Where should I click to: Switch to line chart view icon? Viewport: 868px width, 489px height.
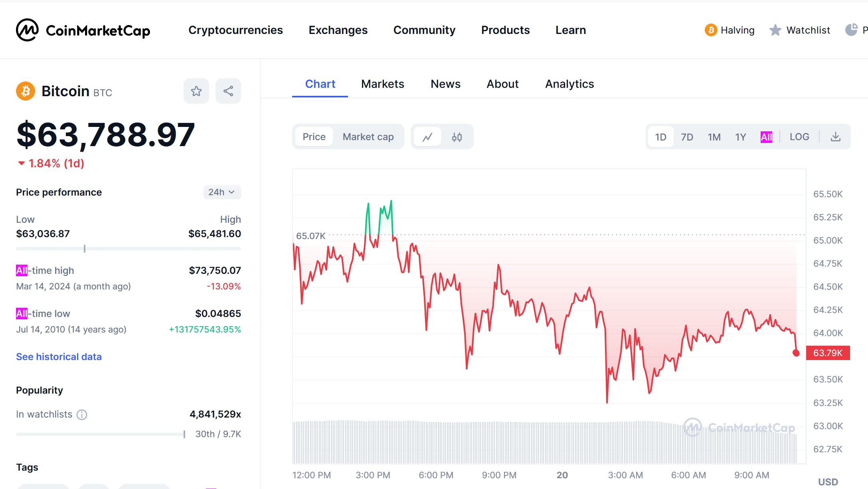[427, 137]
